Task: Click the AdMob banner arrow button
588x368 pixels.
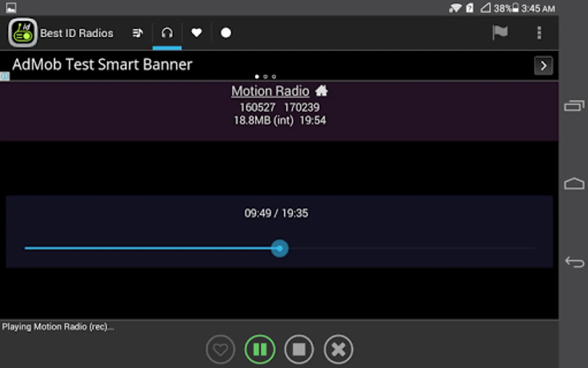Action: (x=543, y=65)
